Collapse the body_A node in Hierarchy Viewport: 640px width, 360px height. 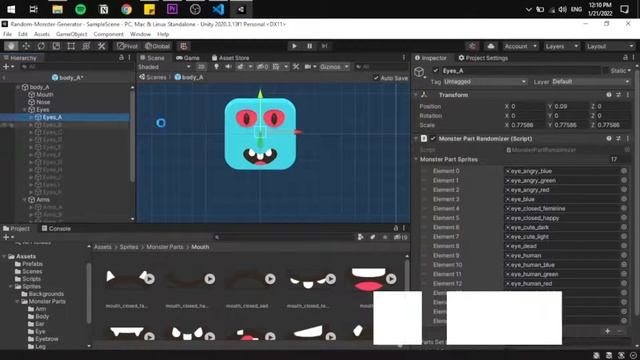pyautogui.click(x=18, y=87)
